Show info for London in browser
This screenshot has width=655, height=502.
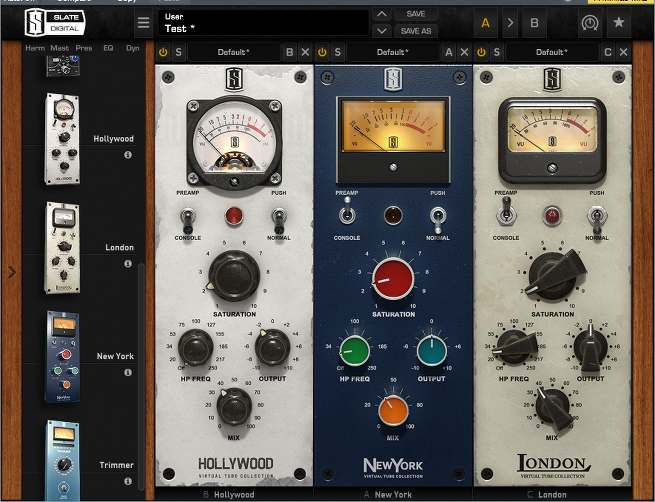point(128,264)
